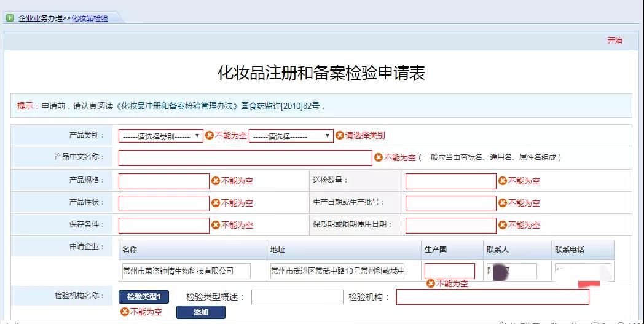Click the 联系电话 input field

point(583,271)
